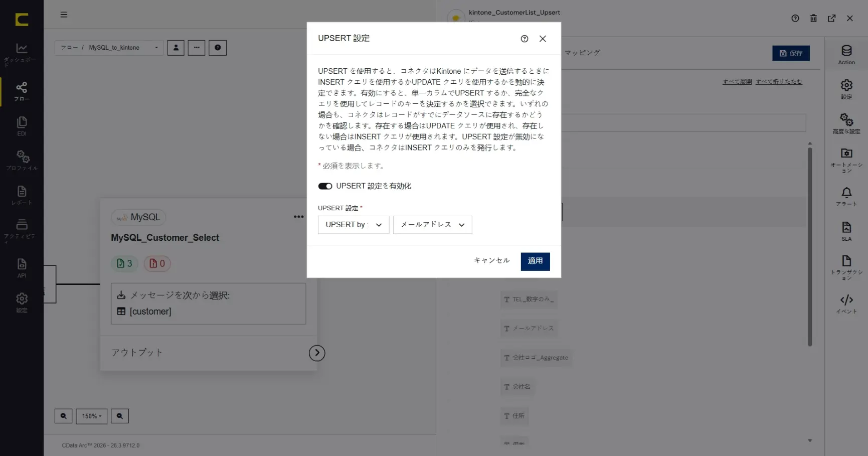Click the flow info alert button
Viewport: 868px width, 456px height.
[x=218, y=48]
